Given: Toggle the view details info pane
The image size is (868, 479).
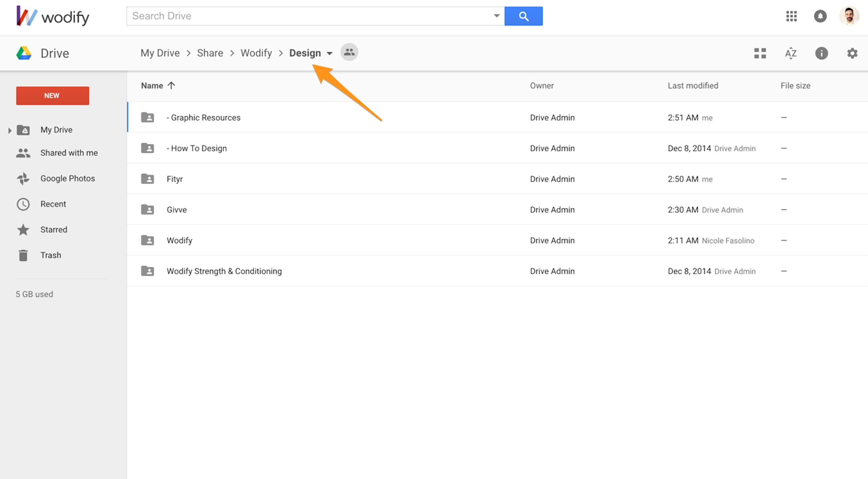Looking at the screenshot, I should coord(821,53).
